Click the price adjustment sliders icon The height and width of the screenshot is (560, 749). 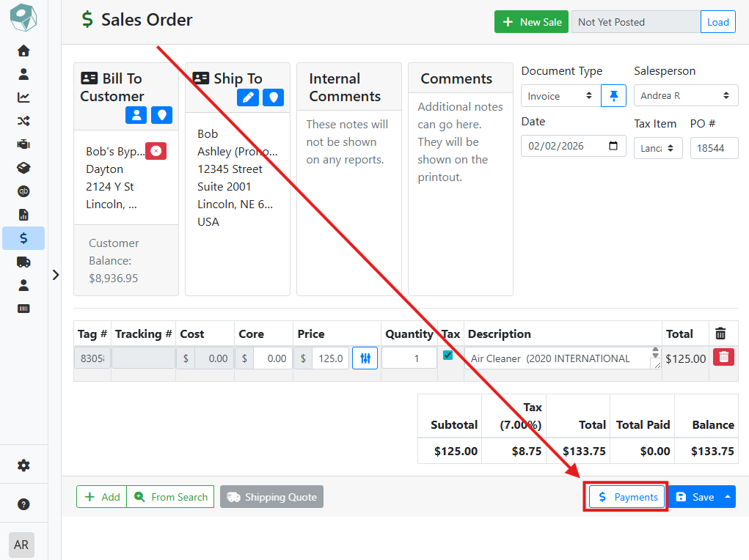tap(365, 358)
